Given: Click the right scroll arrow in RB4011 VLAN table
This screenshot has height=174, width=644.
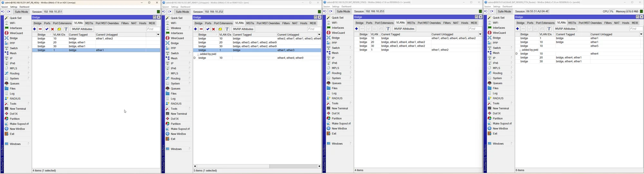Looking at the screenshot, I should coord(319,166).
